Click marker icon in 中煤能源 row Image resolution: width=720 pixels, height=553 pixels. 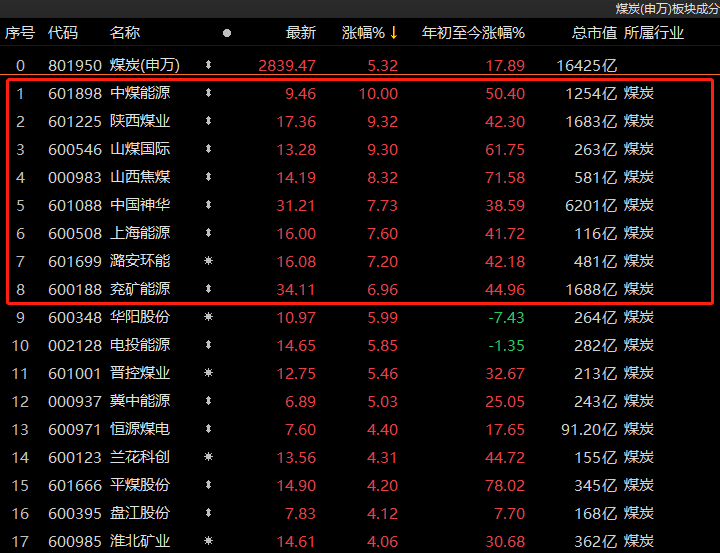[x=208, y=93]
